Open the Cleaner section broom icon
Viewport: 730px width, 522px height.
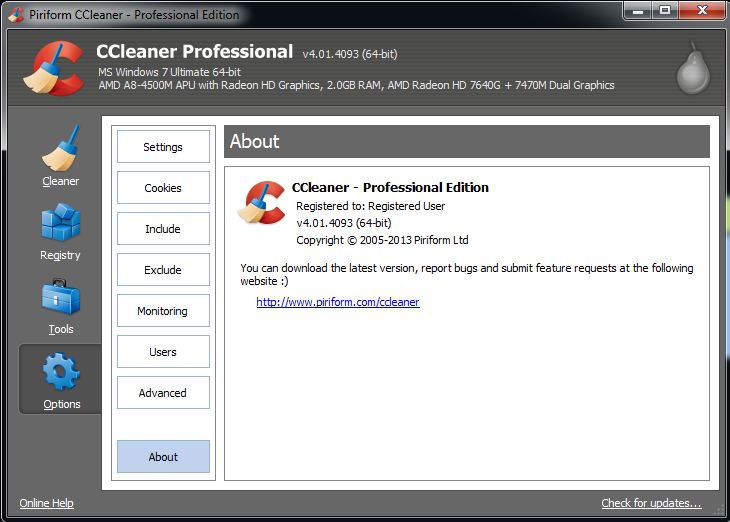[61, 148]
